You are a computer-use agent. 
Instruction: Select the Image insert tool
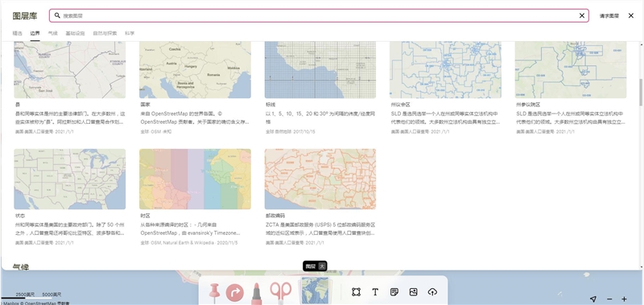[x=413, y=292]
